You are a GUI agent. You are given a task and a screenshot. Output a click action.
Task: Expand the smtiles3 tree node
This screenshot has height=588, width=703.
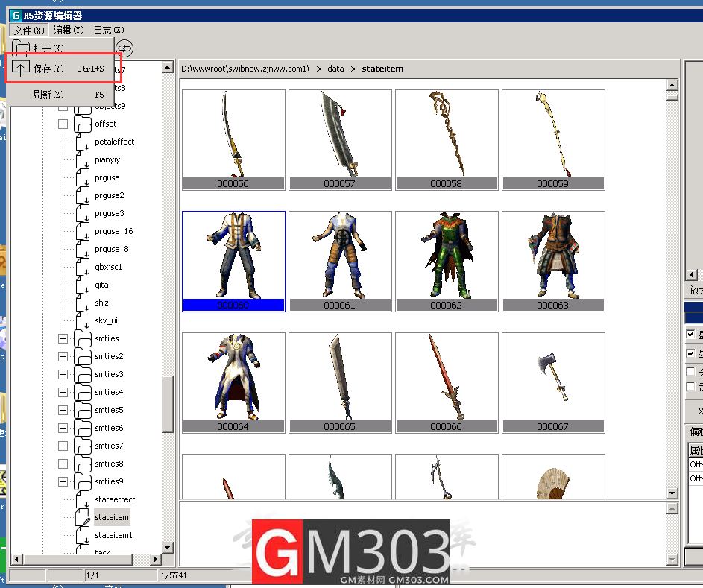coord(63,374)
